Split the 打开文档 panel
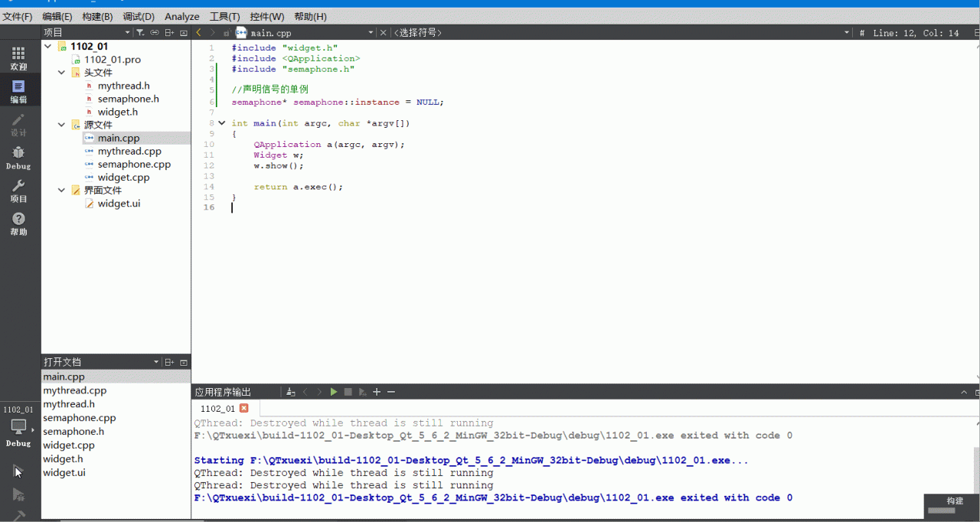Viewport: 980px width, 522px height. coord(169,362)
